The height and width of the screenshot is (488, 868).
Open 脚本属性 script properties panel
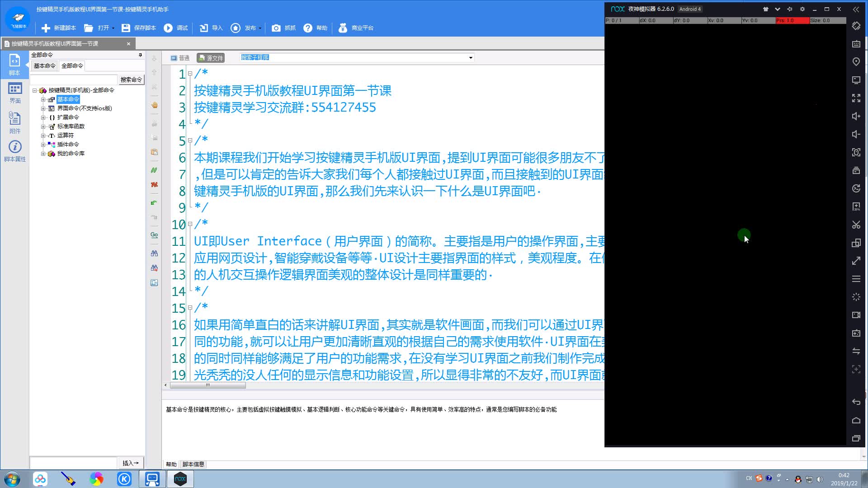click(14, 151)
